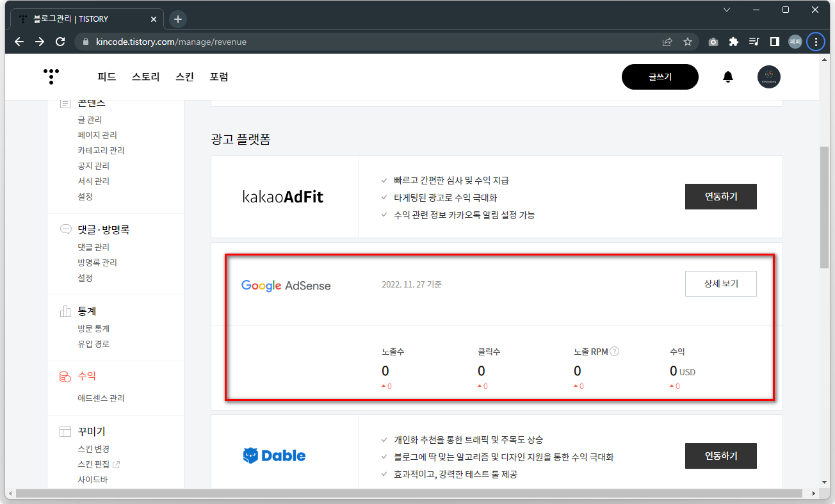Open the Extensions puzzle icon

click(x=734, y=42)
